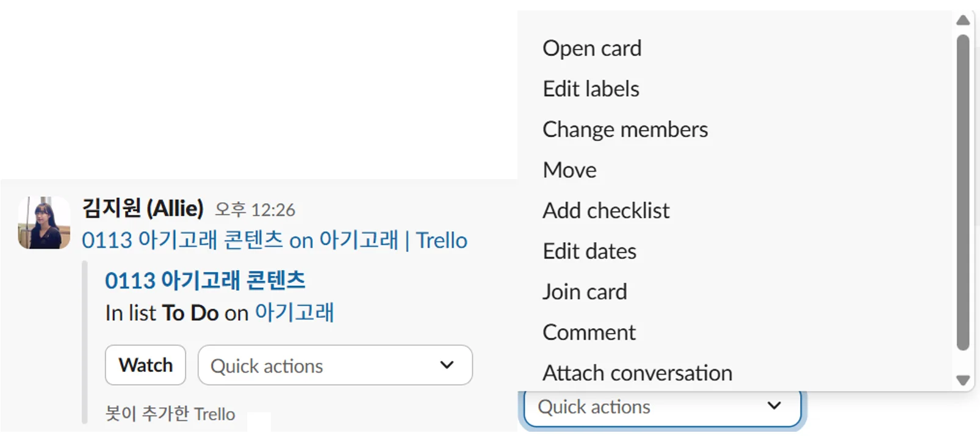Click chevron arrow on focused Quick actions
Screen dimensions: 980x436
click(774, 406)
